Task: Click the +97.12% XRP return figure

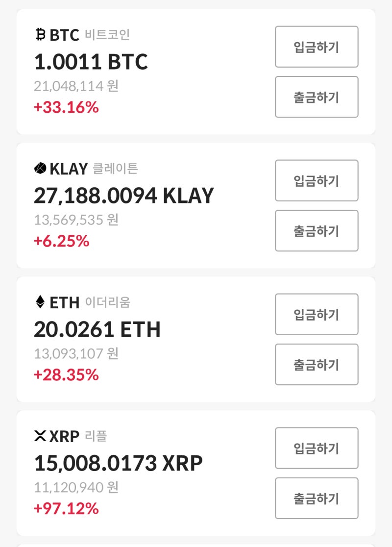Action: click(x=66, y=508)
